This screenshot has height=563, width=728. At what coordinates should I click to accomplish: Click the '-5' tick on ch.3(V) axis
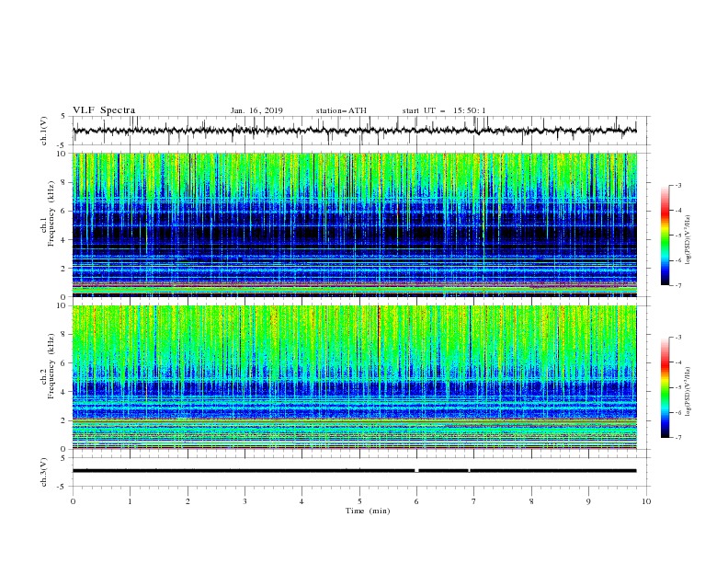coord(63,487)
